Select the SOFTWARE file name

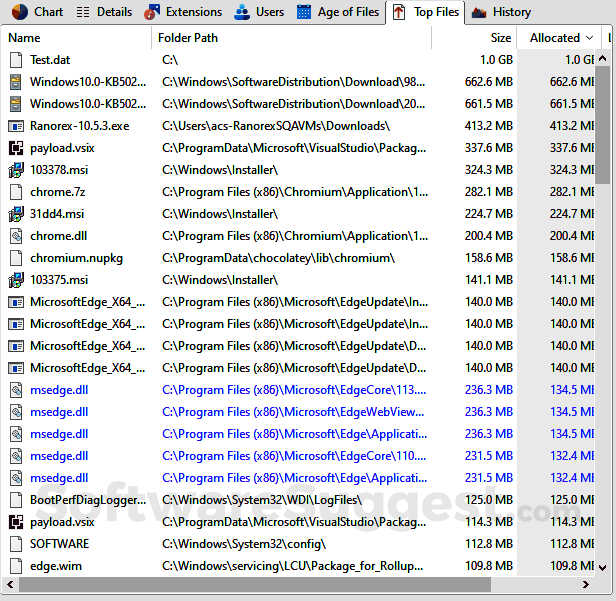(59, 544)
